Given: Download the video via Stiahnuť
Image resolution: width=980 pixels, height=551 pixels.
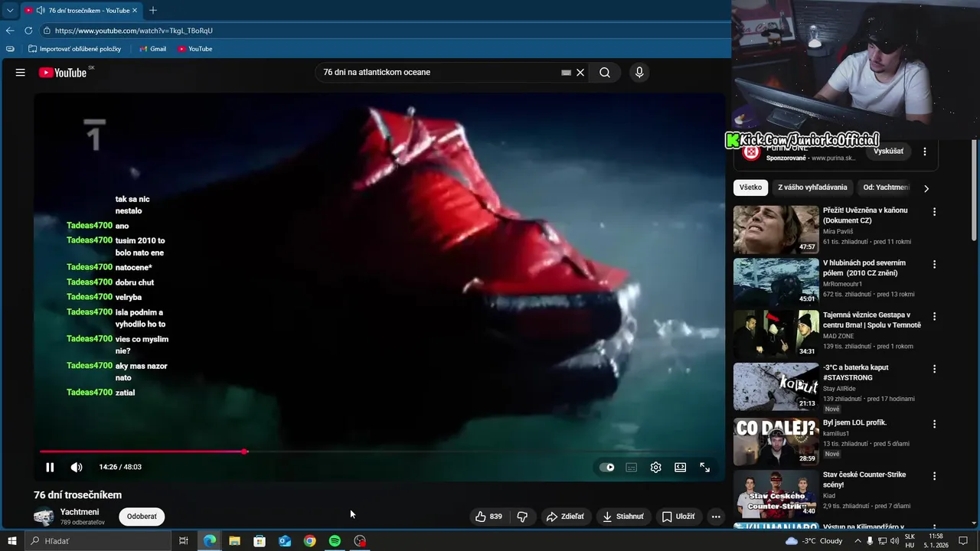Looking at the screenshot, I should coord(623,517).
